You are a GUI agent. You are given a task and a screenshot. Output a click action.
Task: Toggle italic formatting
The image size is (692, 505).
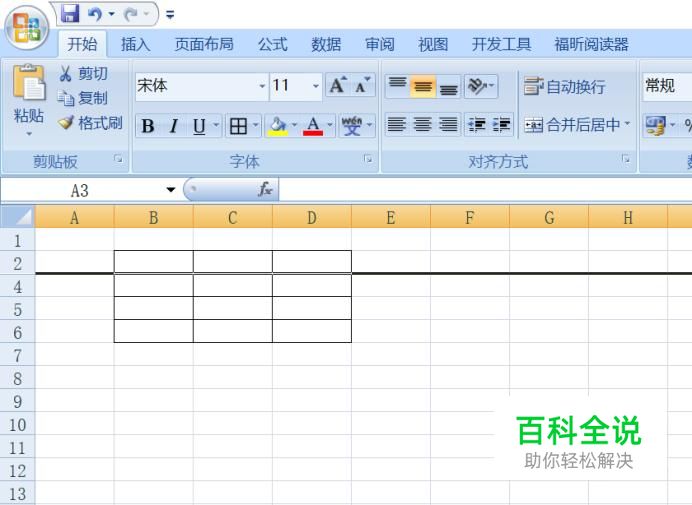[x=173, y=126]
